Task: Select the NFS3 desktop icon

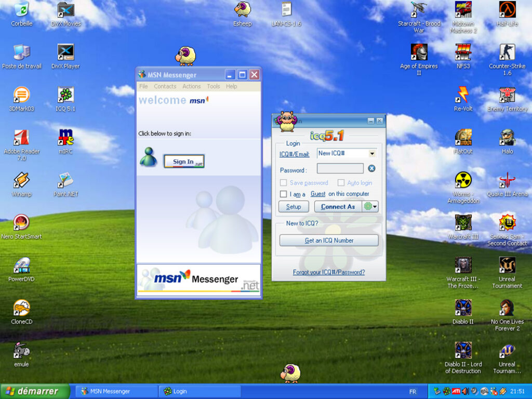Action: [x=463, y=56]
